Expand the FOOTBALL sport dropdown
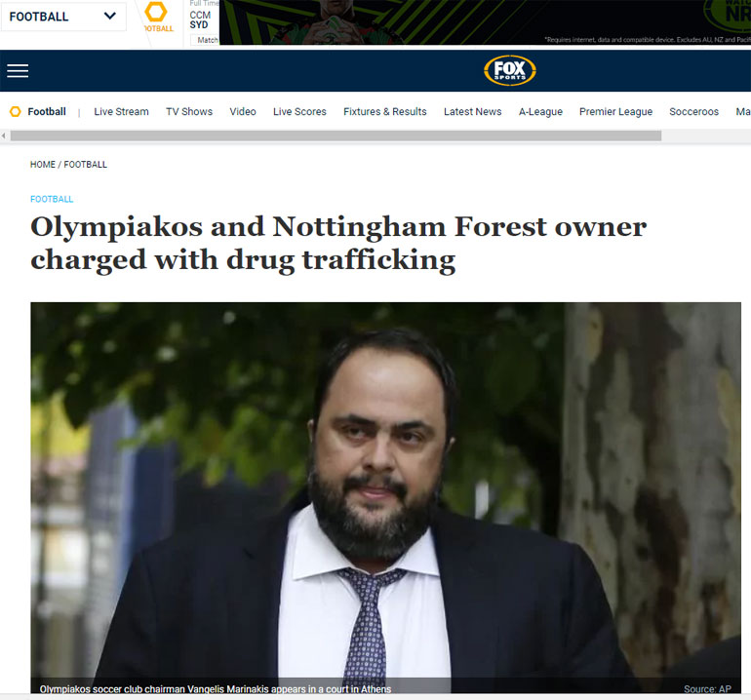 click(63, 17)
